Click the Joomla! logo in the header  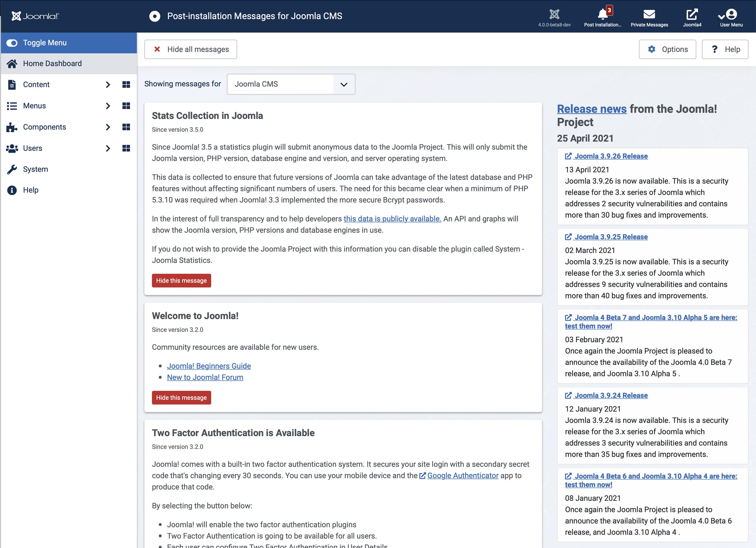35,16
